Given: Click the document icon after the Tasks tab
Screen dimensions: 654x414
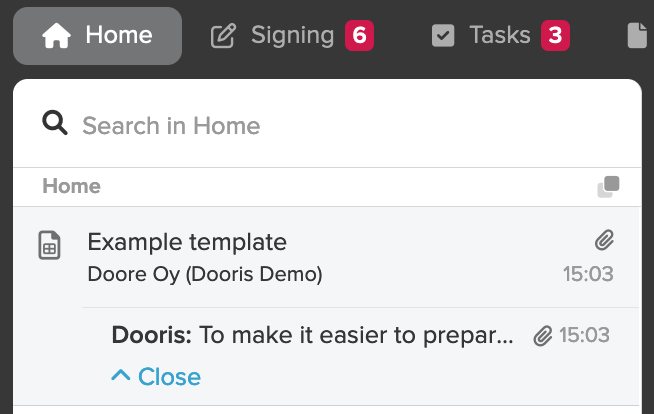Looking at the screenshot, I should coord(637,35).
